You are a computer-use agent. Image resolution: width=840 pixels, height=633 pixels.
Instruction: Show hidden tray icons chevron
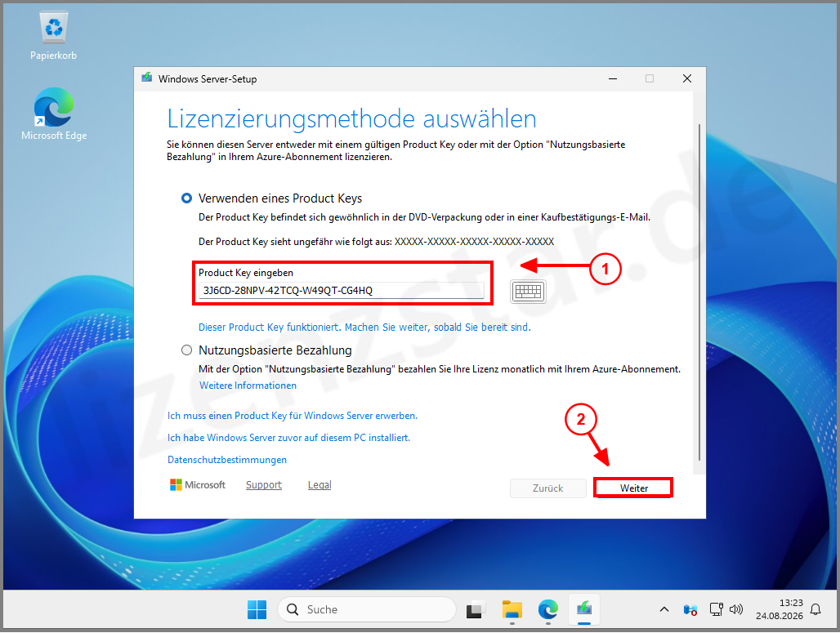coord(664,609)
